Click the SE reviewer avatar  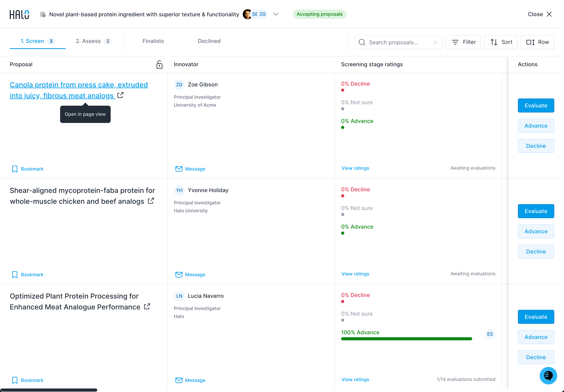255,14
